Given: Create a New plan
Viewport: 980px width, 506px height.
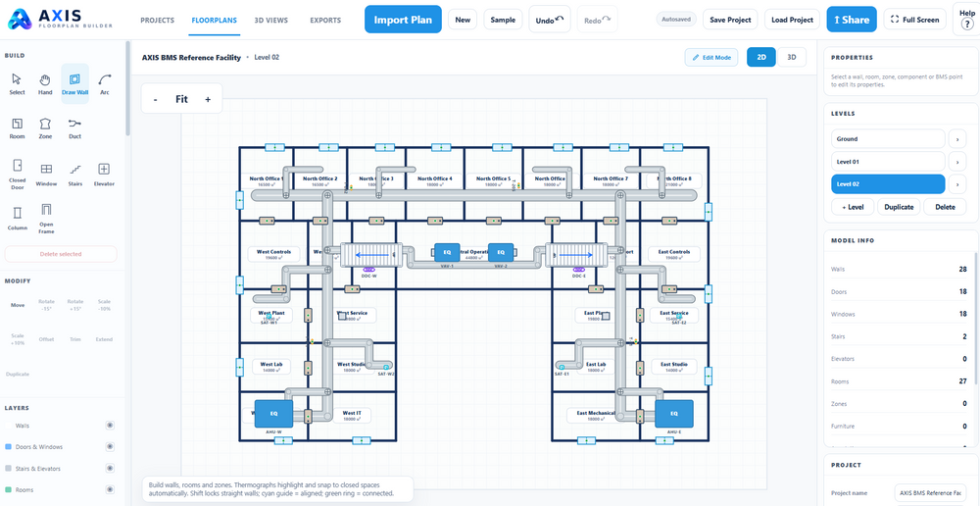Looking at the screenshot, I should coord(463,20).
